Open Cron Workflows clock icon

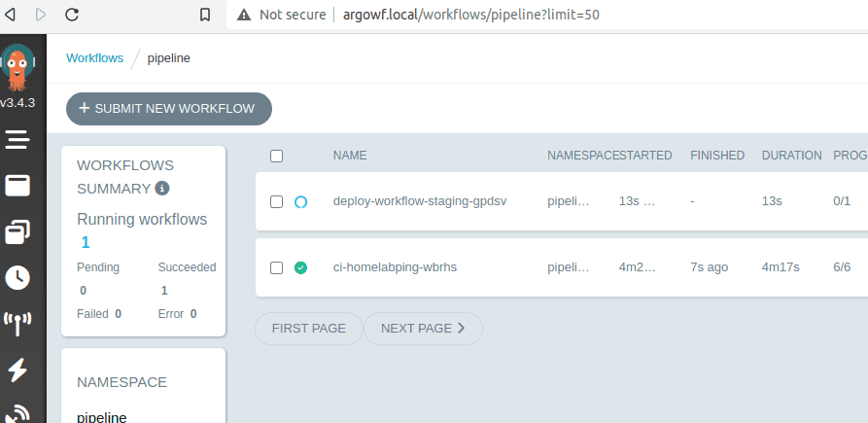[x=17, y=277]
